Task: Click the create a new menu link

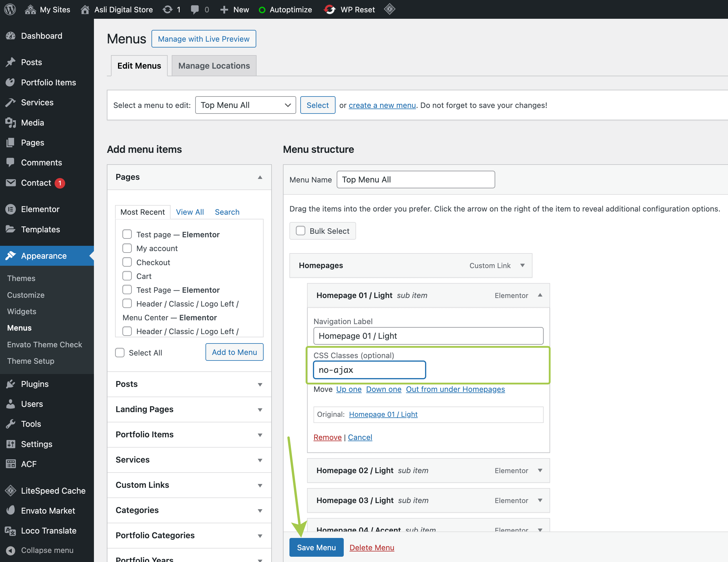Action: [x=382, y=105]
